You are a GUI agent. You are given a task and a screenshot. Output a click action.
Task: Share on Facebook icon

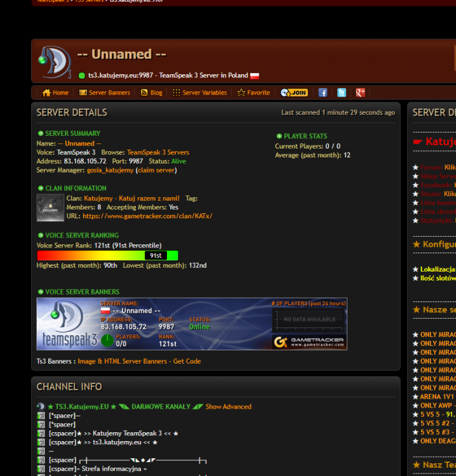point(323,93)
